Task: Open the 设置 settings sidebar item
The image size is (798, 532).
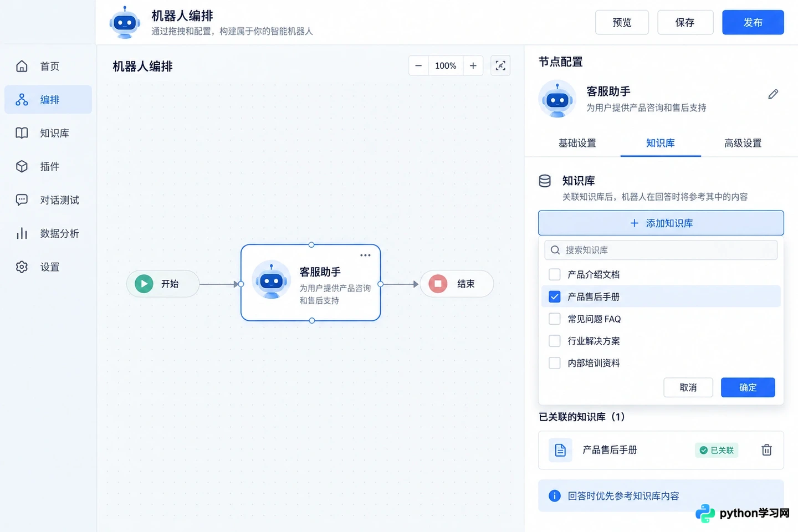Action: pos(48,267)
